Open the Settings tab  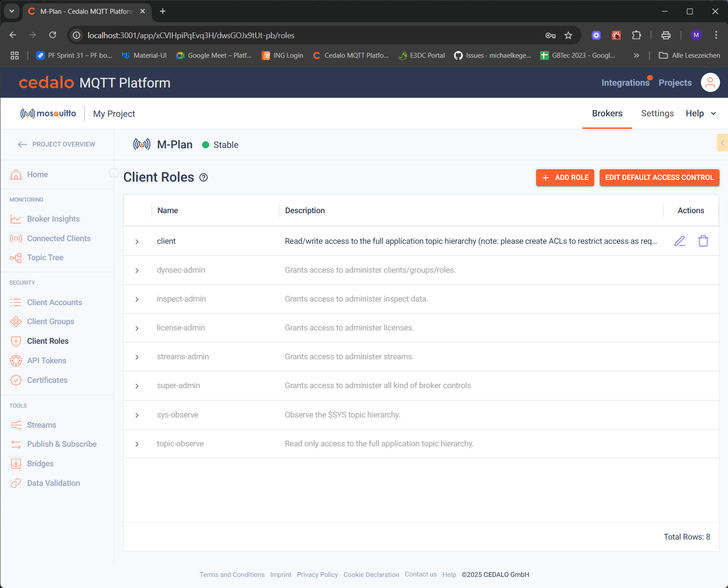[x=657, y=113]
